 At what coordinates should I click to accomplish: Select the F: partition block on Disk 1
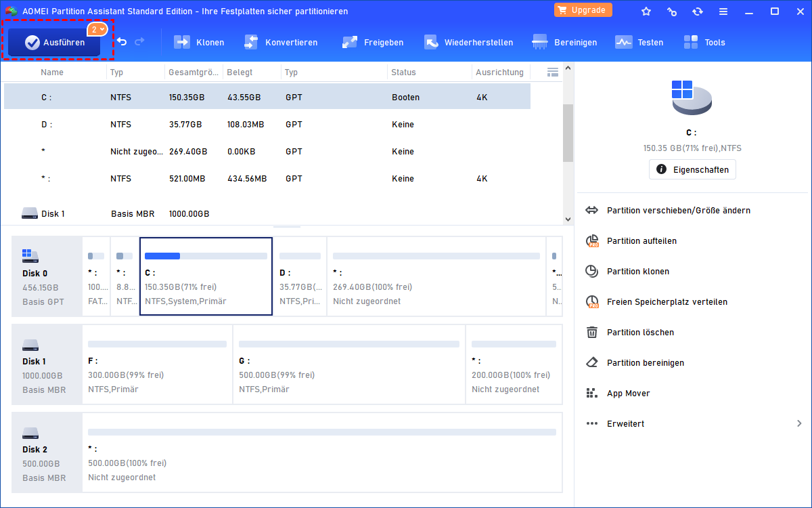[157, 364]
